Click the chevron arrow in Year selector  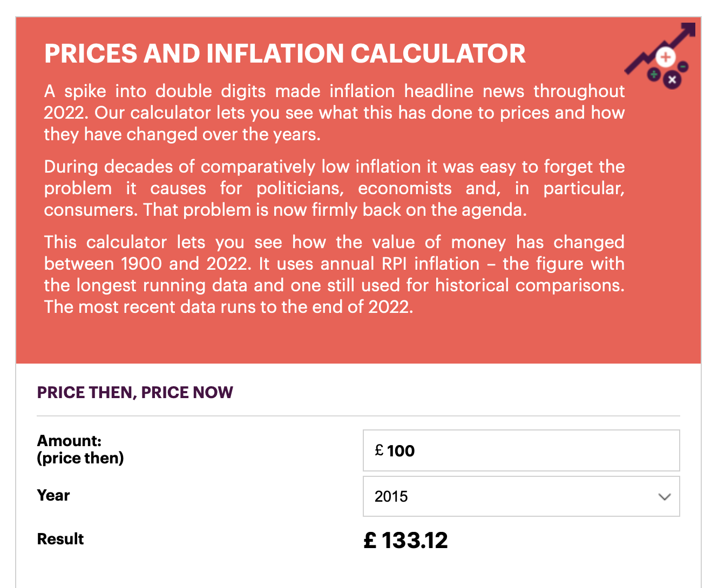(x=665, y=497)
